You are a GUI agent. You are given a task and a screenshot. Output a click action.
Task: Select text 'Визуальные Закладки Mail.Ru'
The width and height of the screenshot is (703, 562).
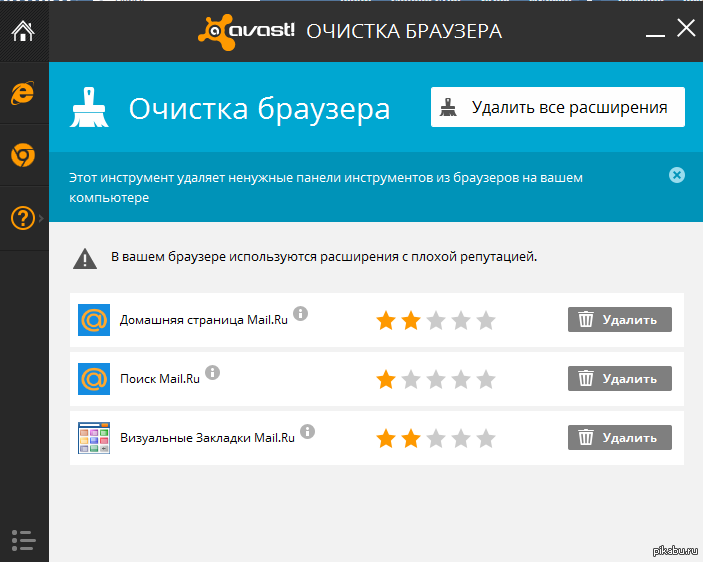click(207, 438)
